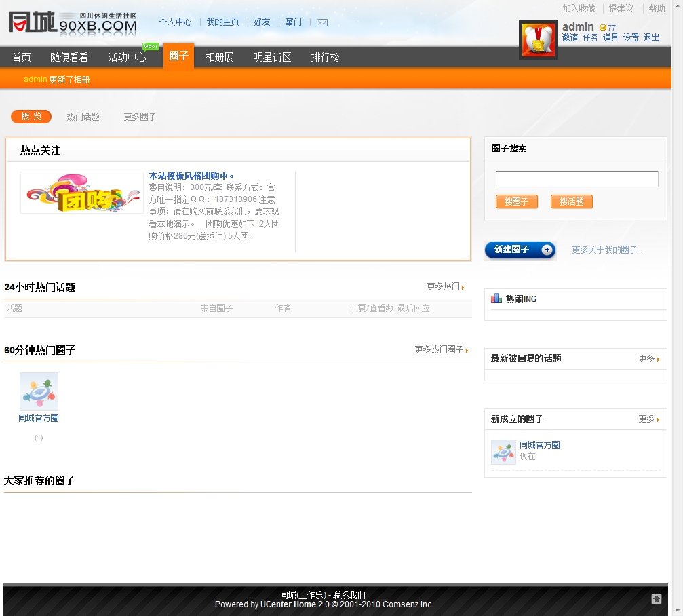Click 同城(工作乐) footer link
683x616 pixels.
coord(303,595)
